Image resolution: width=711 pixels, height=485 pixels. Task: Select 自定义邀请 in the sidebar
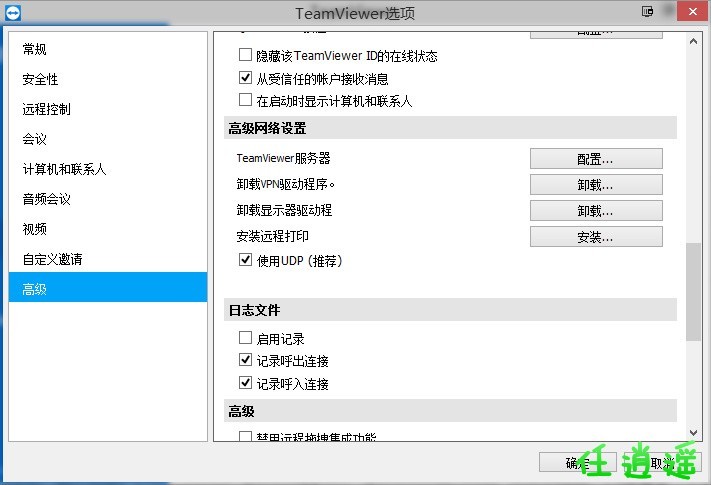(x=108, y=259)
